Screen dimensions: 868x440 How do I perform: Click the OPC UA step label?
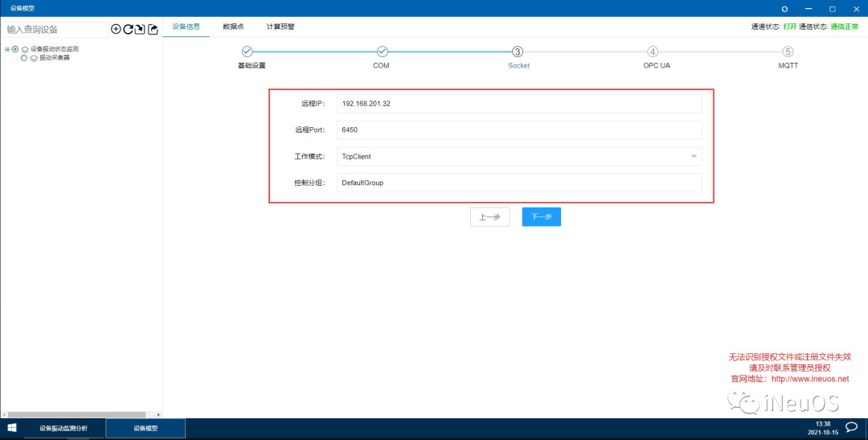[x=657, y=65]
